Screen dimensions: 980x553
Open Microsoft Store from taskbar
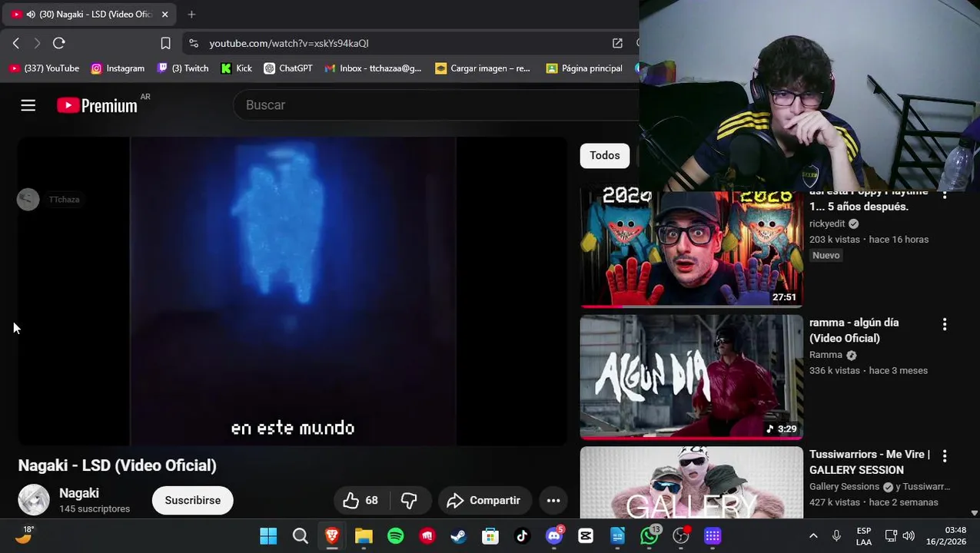(490, 536)
